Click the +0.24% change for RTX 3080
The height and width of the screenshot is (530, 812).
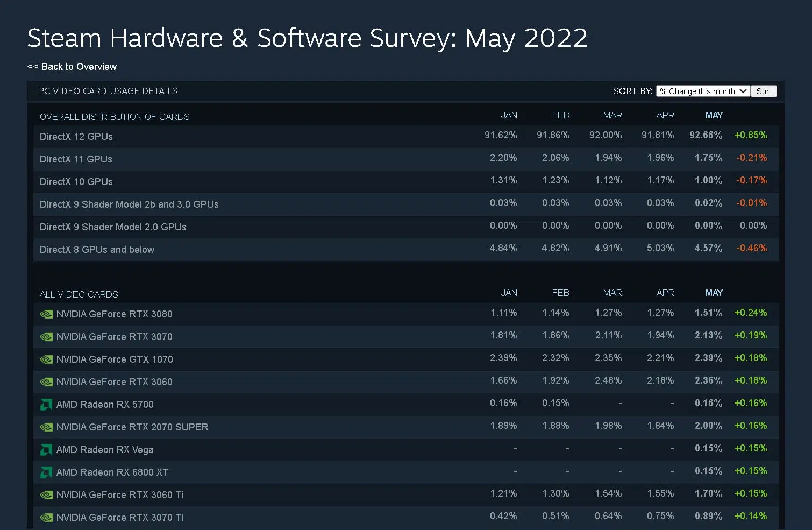(751, 313)
